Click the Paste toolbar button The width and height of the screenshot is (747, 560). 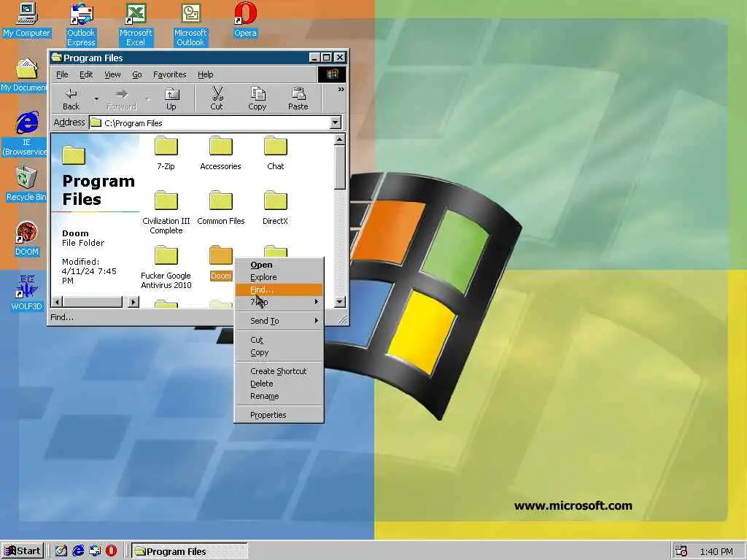(x=298, y=99)
